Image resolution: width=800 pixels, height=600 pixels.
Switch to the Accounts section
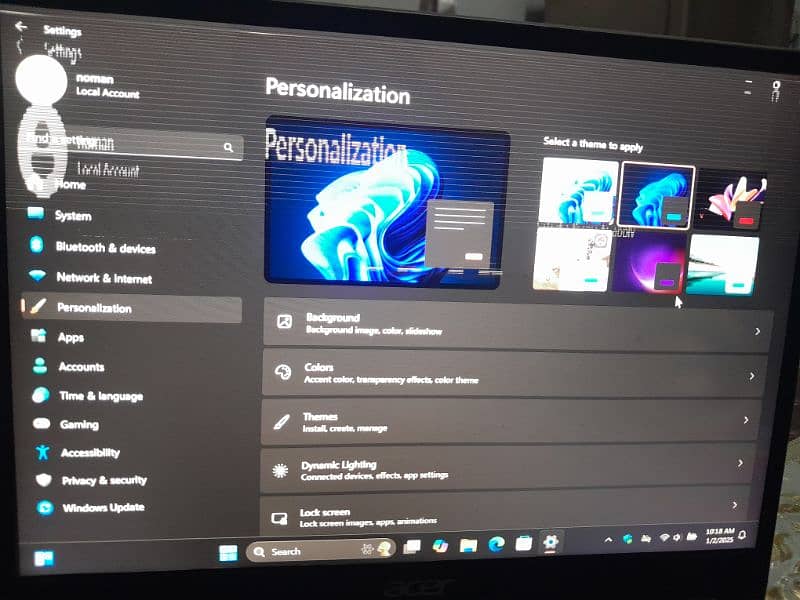(x=81, y=367)
